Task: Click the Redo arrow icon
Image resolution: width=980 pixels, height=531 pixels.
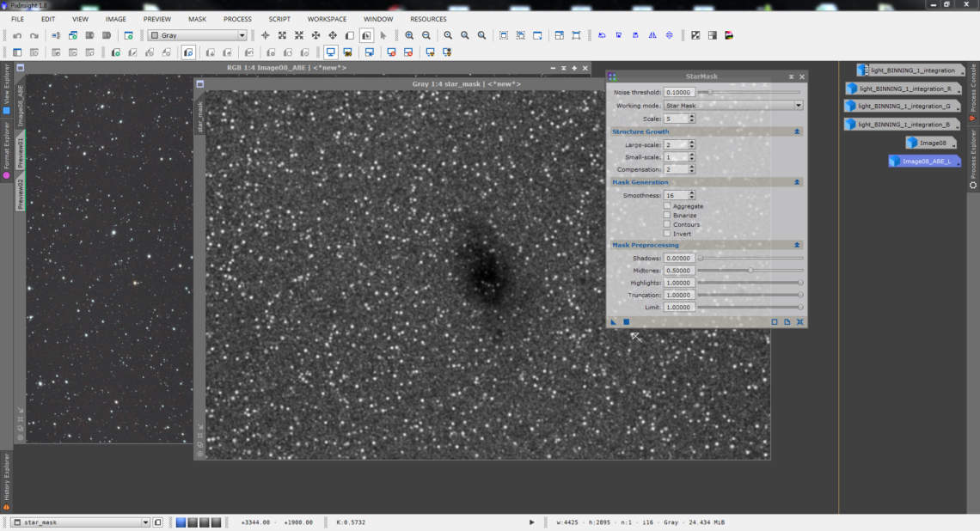Action: point(34,35)
